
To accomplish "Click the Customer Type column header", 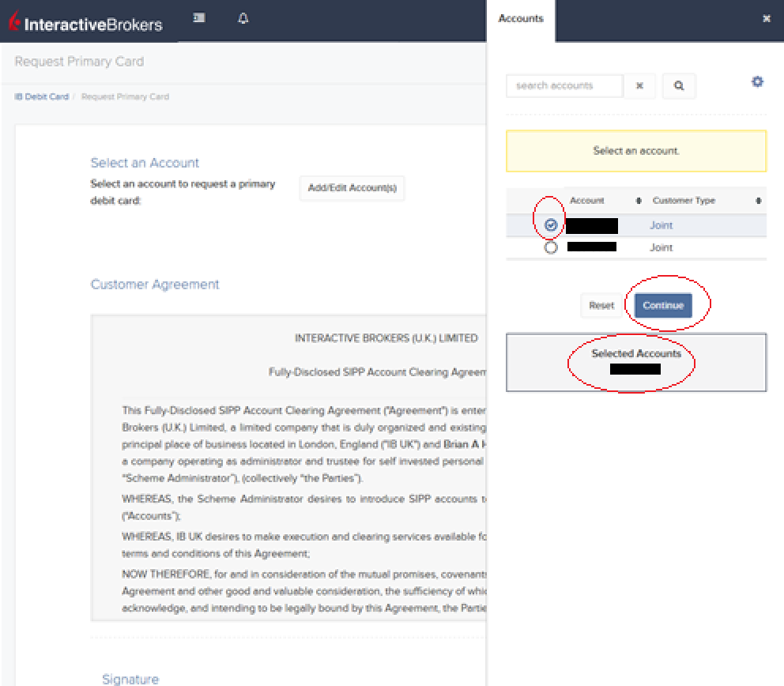I will 684,201.
